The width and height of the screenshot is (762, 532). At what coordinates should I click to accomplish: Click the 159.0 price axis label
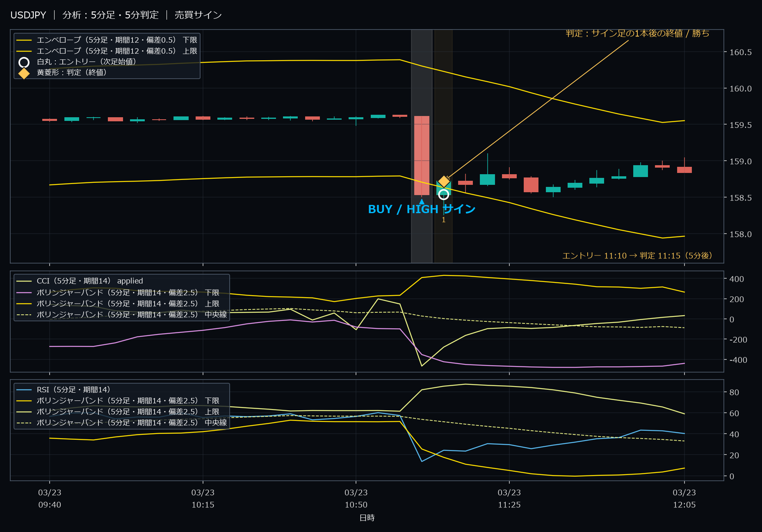[x=741, y=161]
